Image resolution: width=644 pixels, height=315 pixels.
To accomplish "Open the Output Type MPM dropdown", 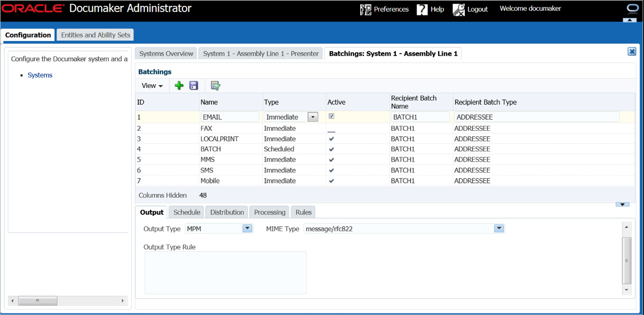I will point(247,229).
